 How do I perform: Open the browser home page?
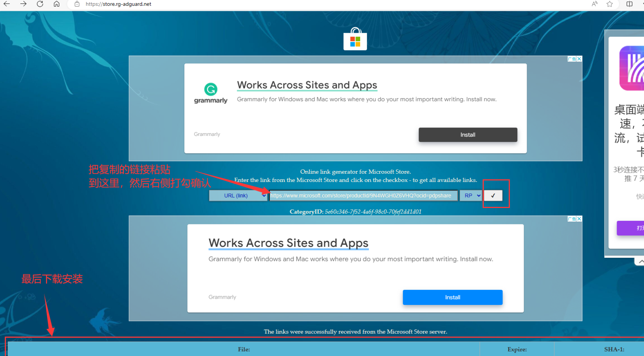coord(56,4)
